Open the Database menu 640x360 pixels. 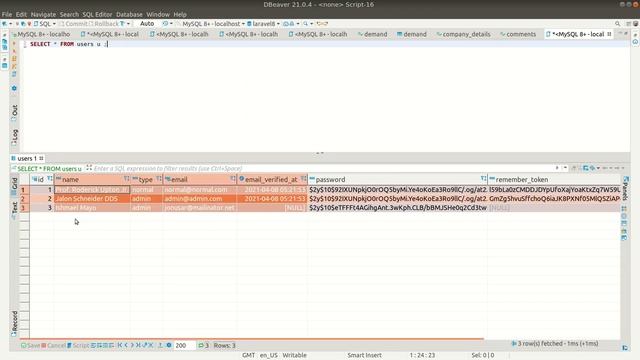pyautogui.click(x=129, y=14)
